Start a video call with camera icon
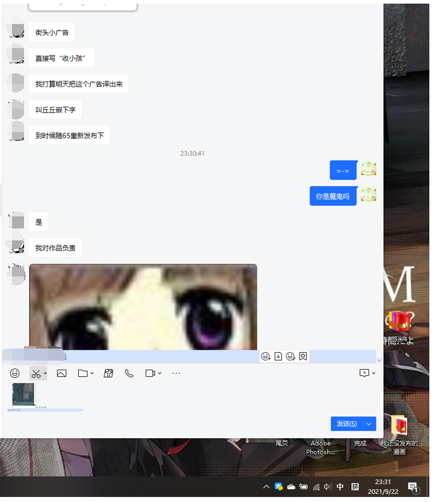448x503 pixels. click(x=150, y=373)
